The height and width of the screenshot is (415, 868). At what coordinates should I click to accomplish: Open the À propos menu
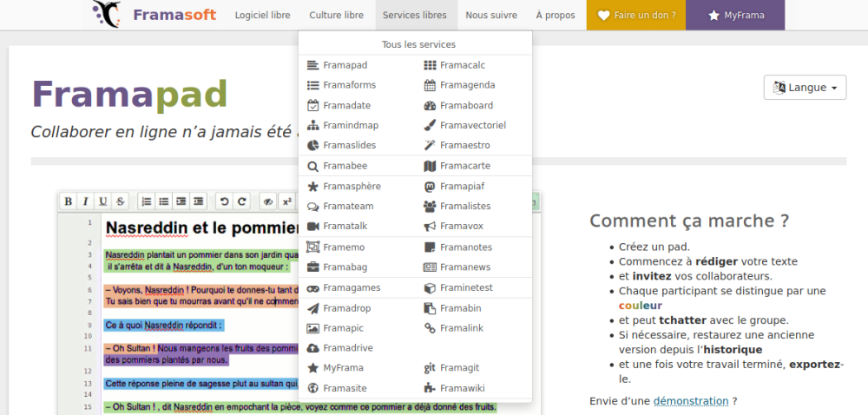click(556, 15)
